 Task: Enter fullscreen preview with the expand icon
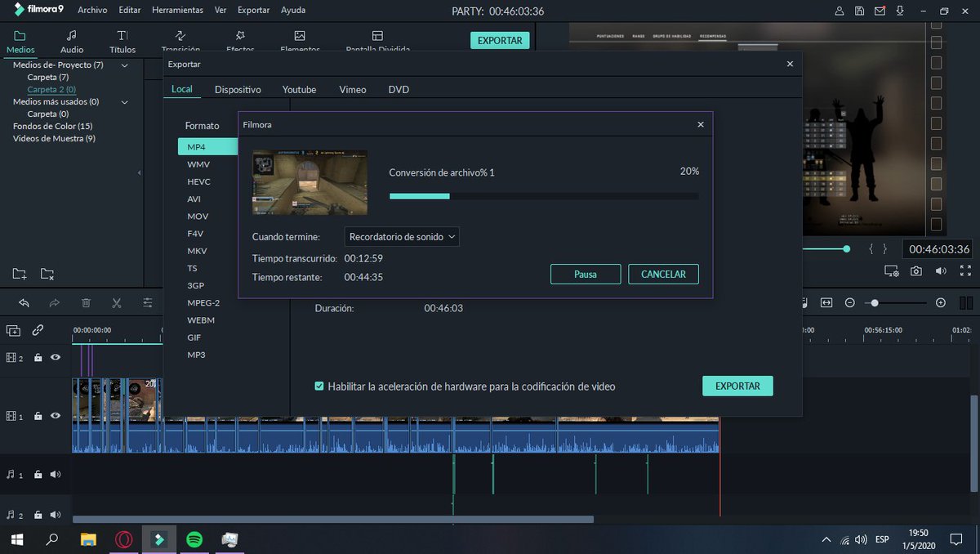click(965, 270)
